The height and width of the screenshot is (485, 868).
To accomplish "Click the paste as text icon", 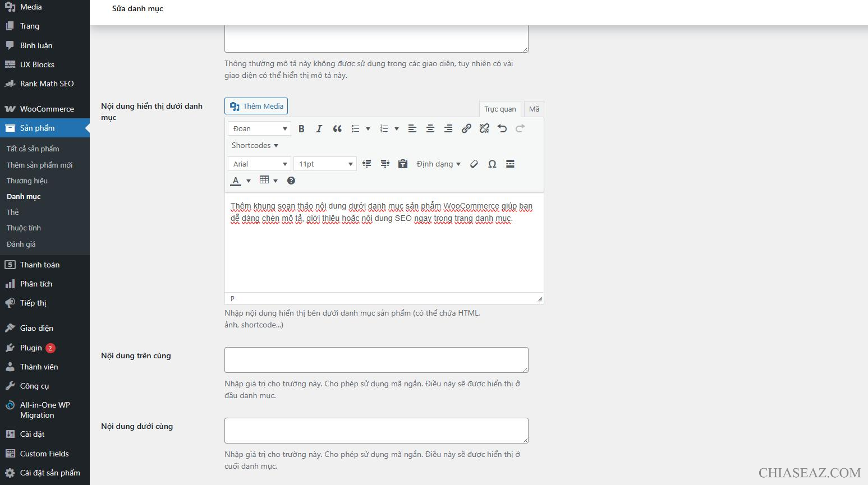I will click(403, 164).
